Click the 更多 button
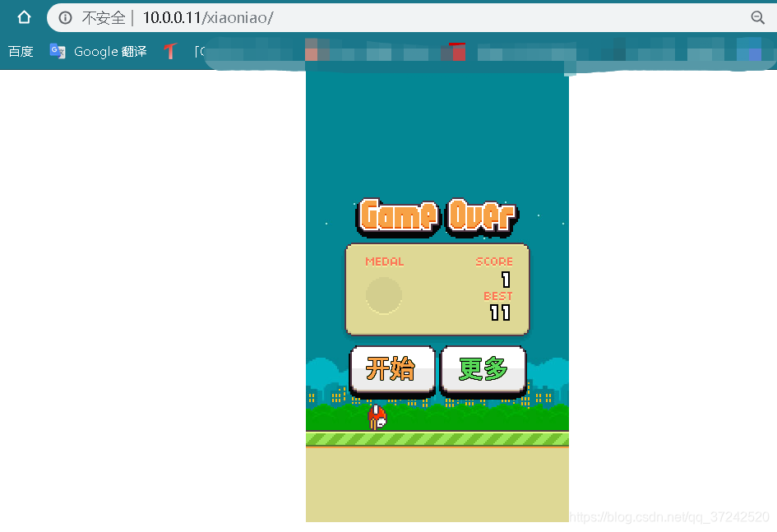777x532 pixels. 483,370
